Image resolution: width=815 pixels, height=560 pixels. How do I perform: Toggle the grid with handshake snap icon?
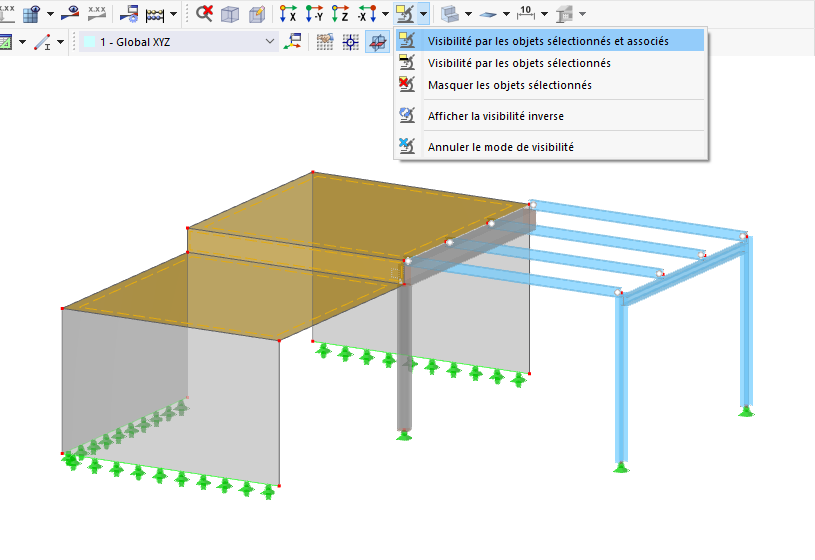325,42
